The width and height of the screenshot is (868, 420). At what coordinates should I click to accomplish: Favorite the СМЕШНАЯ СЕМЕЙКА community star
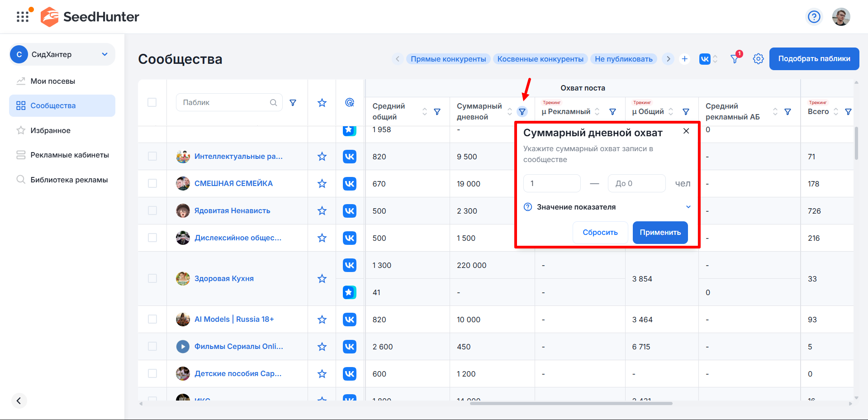(322, 184)
